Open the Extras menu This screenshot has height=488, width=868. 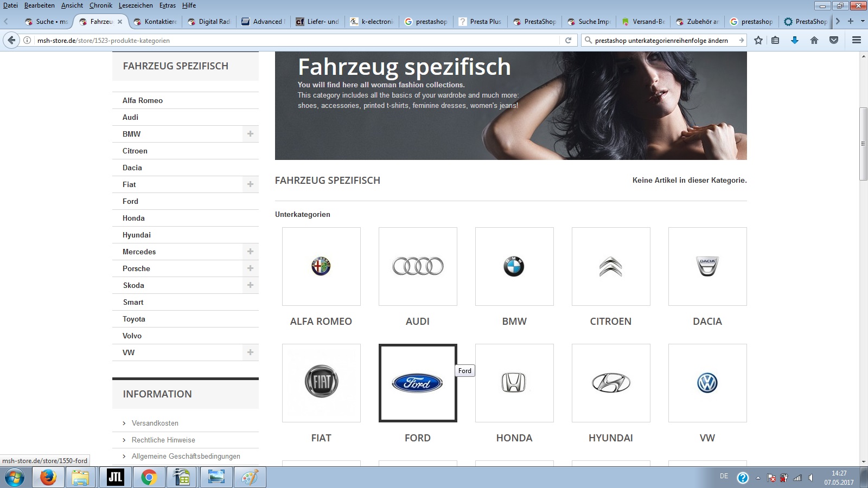pos(168,5)
